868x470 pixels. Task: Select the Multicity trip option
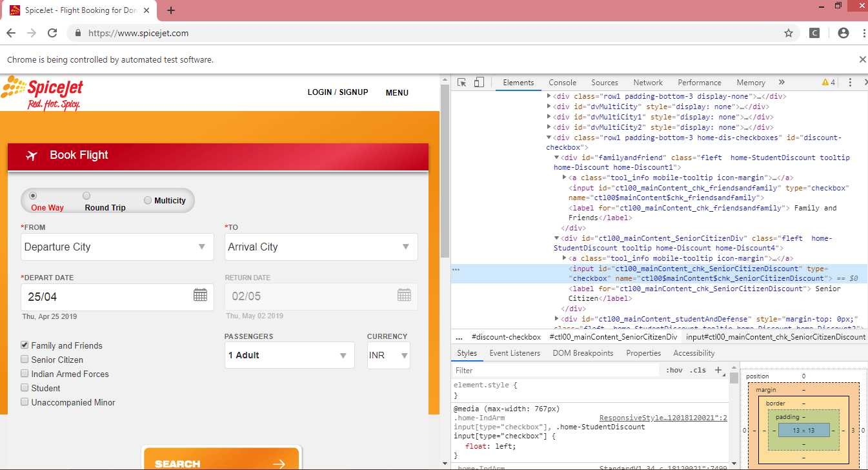tap(148, 200)
